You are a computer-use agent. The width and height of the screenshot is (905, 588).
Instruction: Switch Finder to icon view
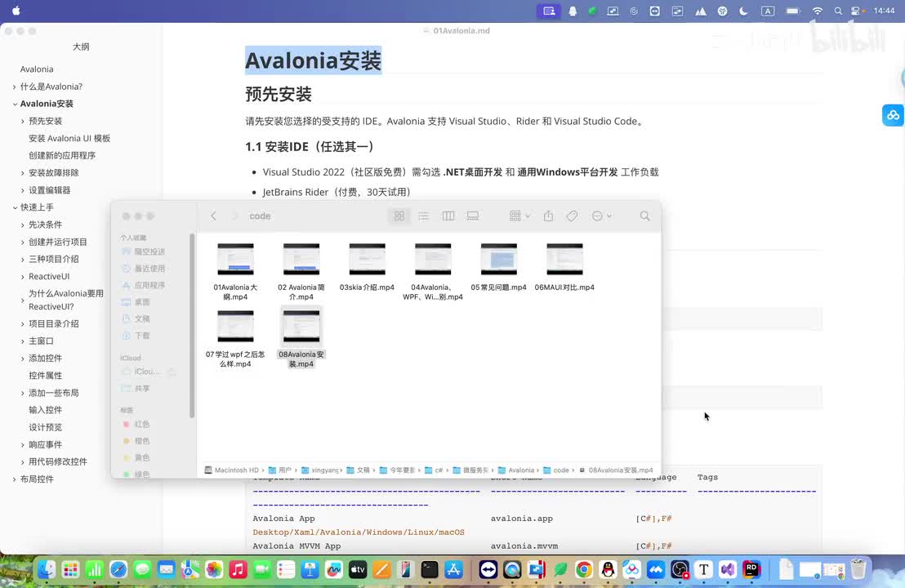pos(399,216)
